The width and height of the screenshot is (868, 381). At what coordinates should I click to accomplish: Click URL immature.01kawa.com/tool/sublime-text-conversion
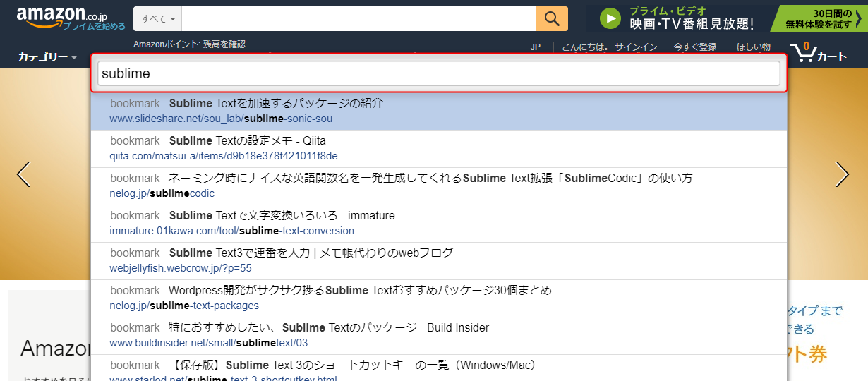pos(232,231)
